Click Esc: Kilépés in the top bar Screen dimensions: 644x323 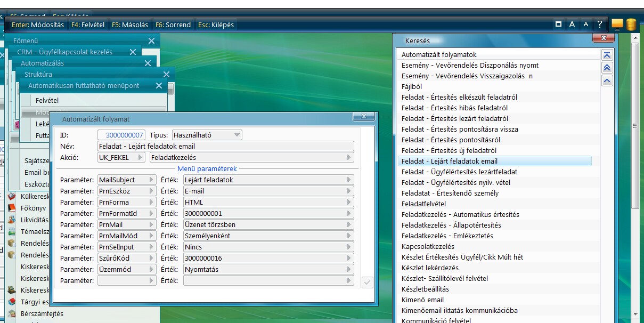(x=216, y=25)
